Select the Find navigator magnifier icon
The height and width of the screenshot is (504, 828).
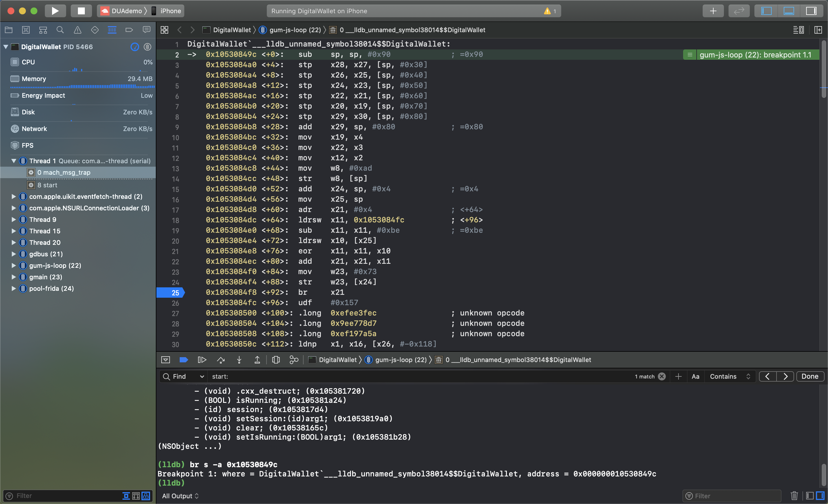click(x=60, y=30)
